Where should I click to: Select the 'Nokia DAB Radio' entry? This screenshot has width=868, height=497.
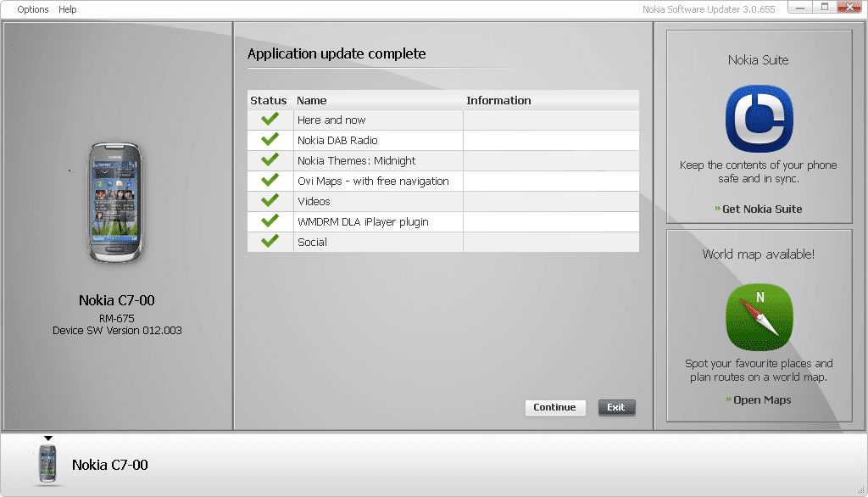(x=337, y=140)
